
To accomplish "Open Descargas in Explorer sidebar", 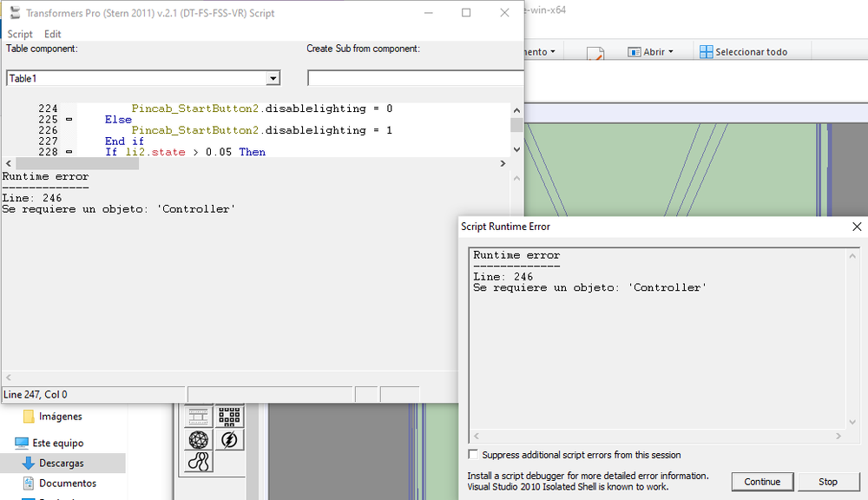I will click(x=62, y=463).
